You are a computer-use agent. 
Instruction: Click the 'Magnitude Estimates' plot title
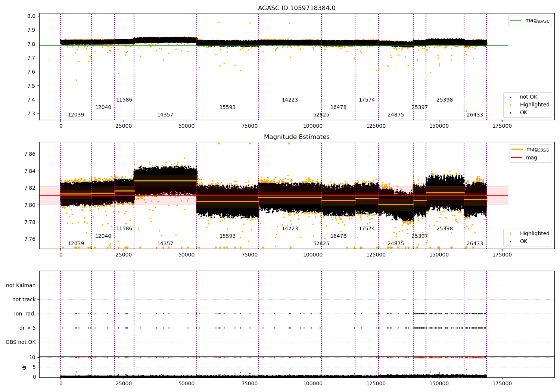pos(296,137)
